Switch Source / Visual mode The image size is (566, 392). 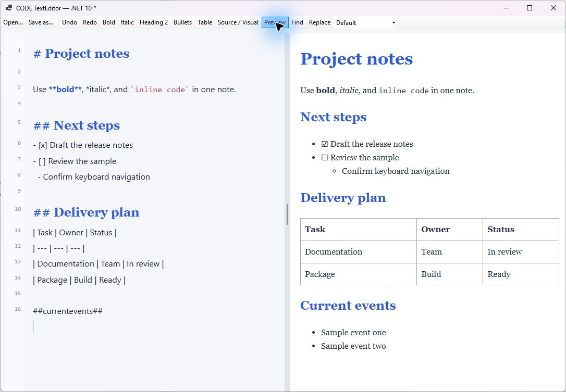point(238,22)
